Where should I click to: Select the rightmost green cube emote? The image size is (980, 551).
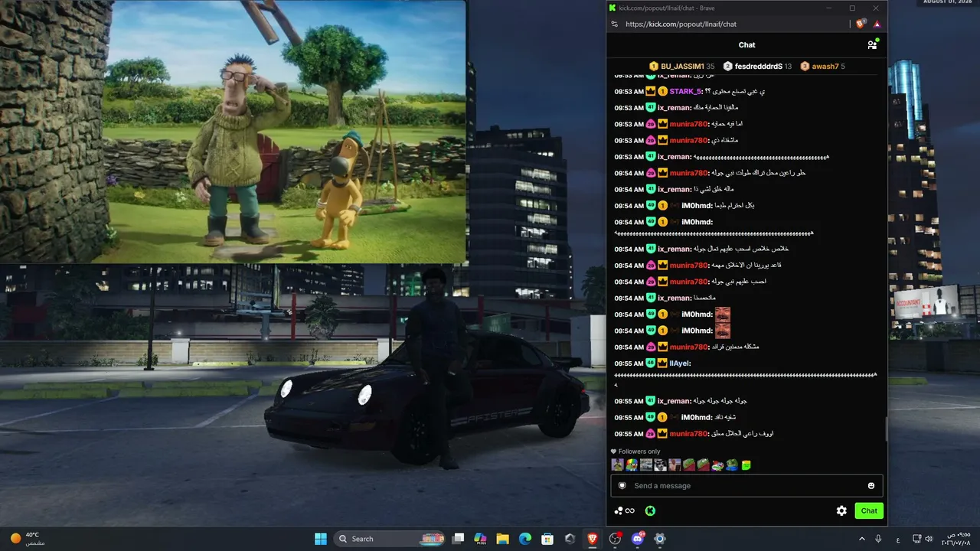(x=746, y=465)
